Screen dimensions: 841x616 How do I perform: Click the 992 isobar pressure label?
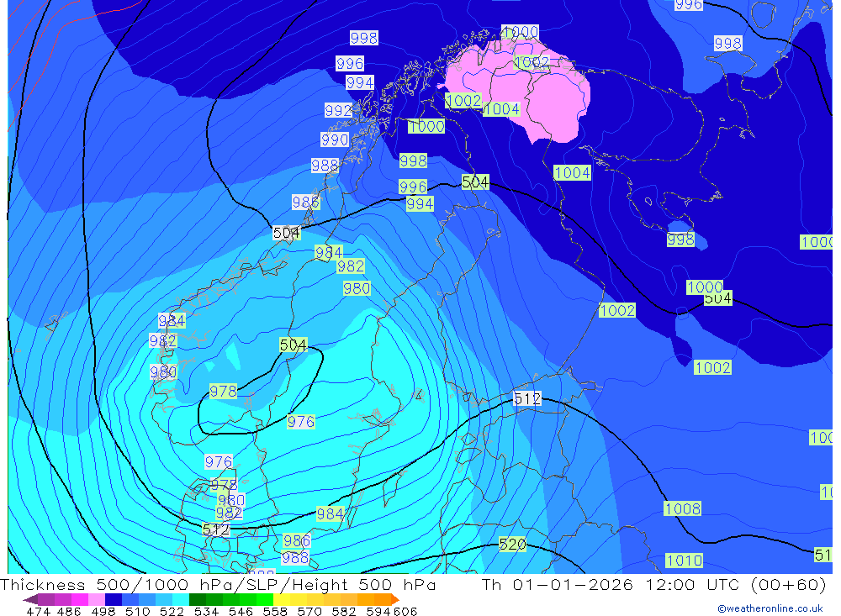[338, 110]
